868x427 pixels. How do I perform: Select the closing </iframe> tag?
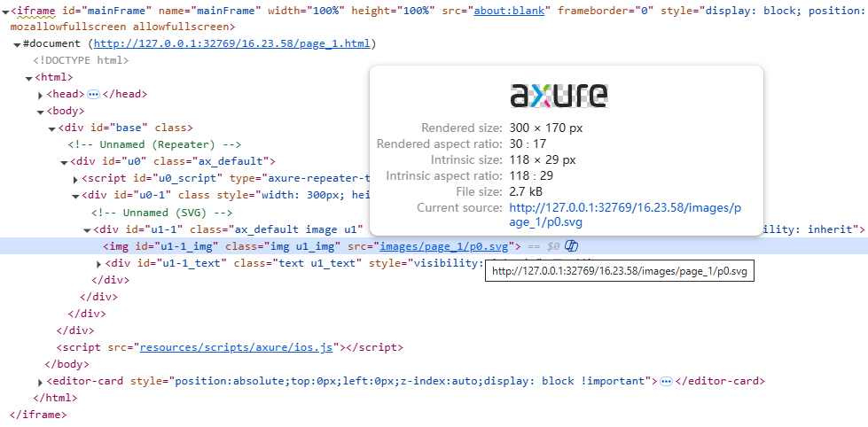39,415
